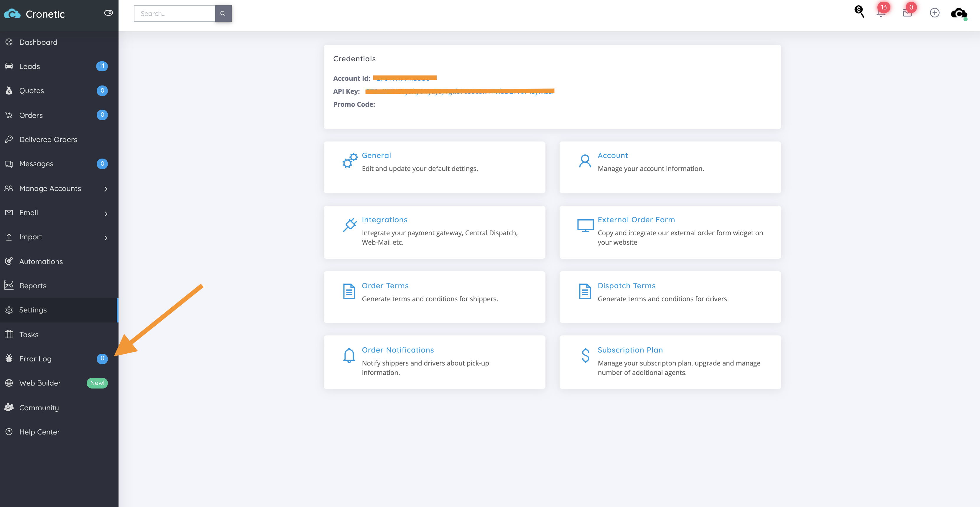
Task: Click the Web Builder globe icon
Action: (9, 383)
